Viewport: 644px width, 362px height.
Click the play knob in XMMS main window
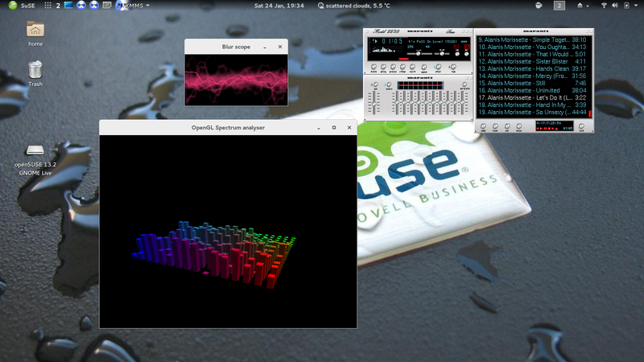[384, 67]
